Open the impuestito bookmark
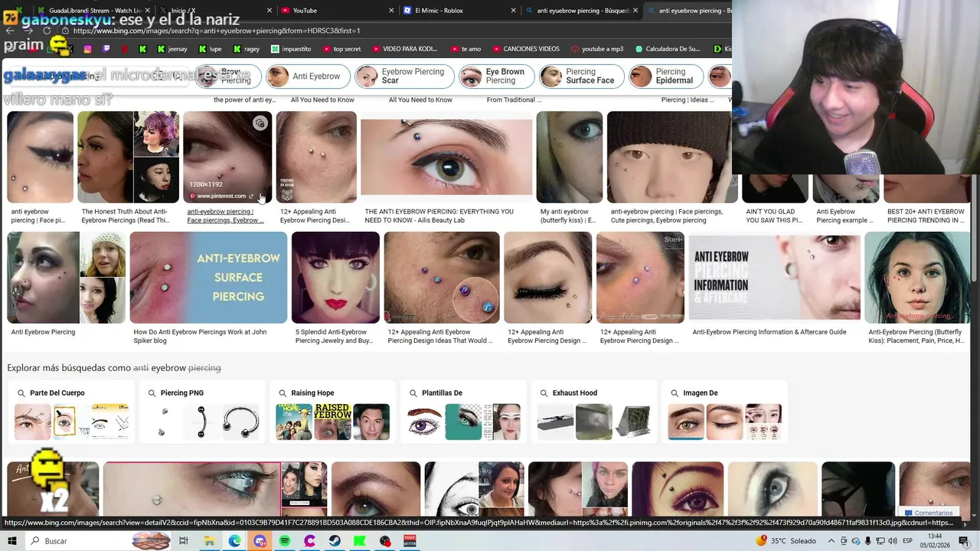Viewport: 980px width, 551px height. (291, 49)
